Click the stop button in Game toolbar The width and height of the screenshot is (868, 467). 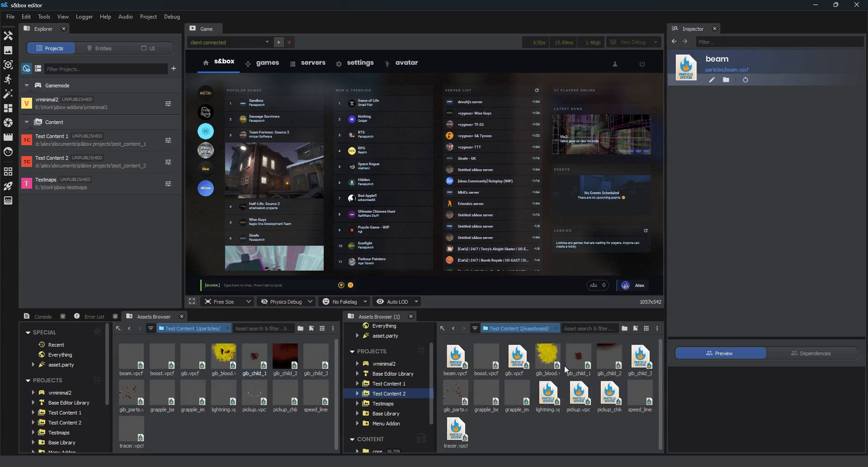coord(289,43)
